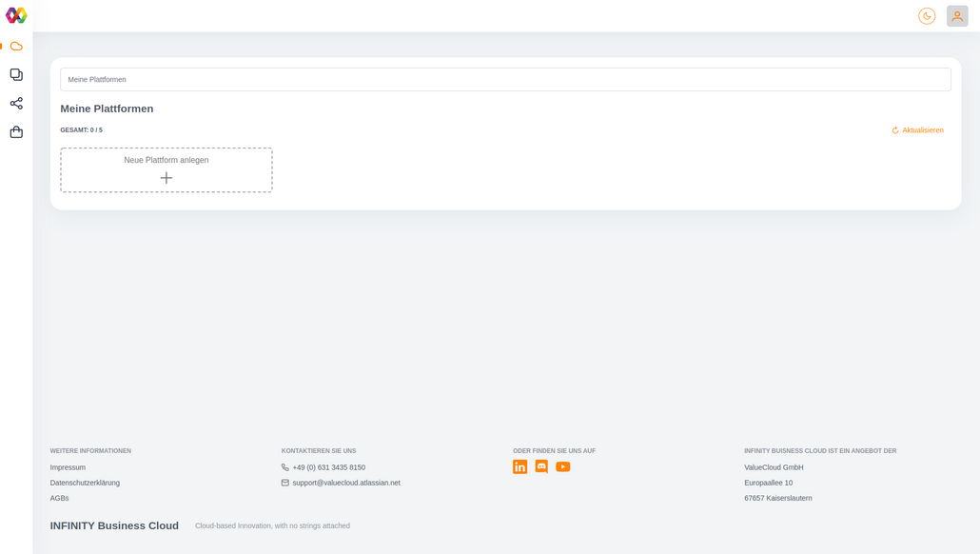Open the user account profile icon
Screen dimensions: 980x554
957,15
